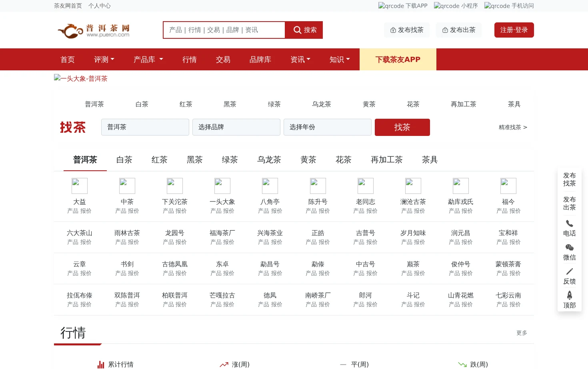Click the 大益 brand logo image

pyautogui.click(x=80, y=186)
